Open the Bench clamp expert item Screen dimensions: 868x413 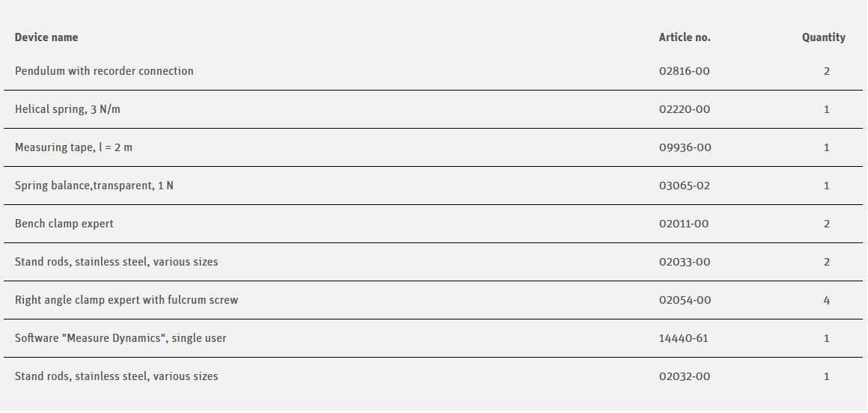pyautogui.click(x=64, y=224)
